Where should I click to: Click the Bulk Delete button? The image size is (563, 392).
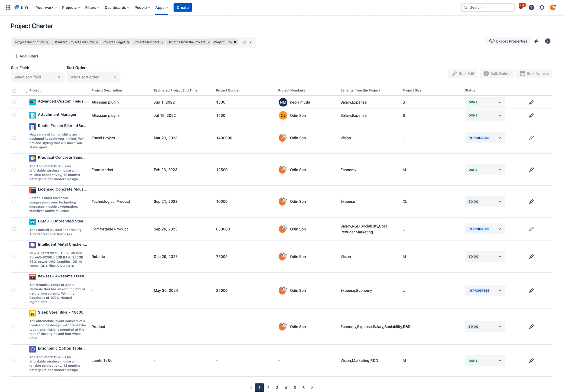click(497, 73)
